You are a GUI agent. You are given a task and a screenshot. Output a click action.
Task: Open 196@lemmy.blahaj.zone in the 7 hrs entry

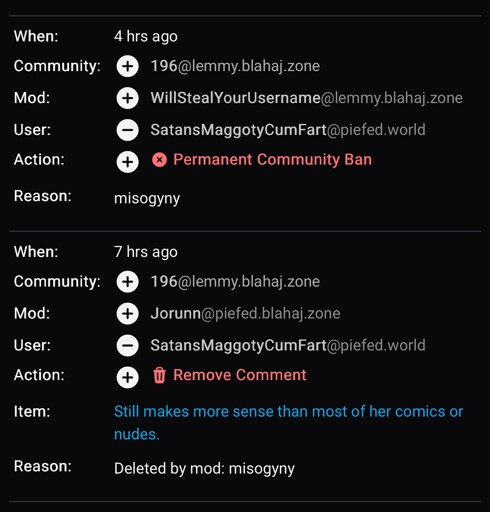point(235,282)
